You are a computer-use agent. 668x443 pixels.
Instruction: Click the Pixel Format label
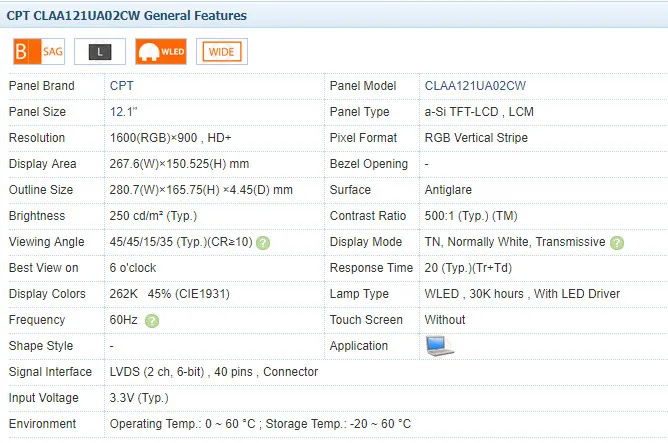pos(363,138)
